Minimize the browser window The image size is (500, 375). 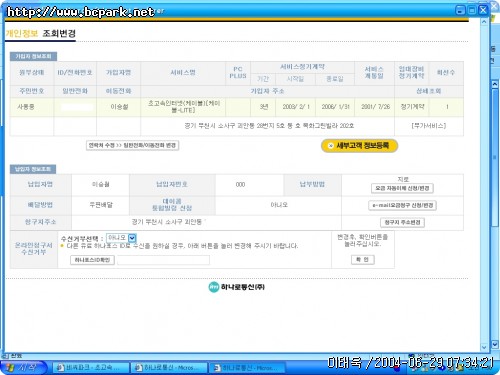(460, 10)
